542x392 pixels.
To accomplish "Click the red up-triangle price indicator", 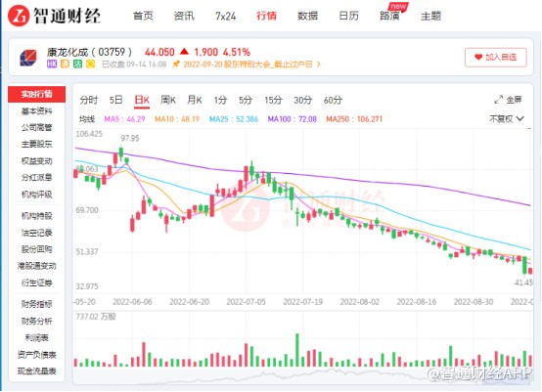I will click(x=184, y=52).
